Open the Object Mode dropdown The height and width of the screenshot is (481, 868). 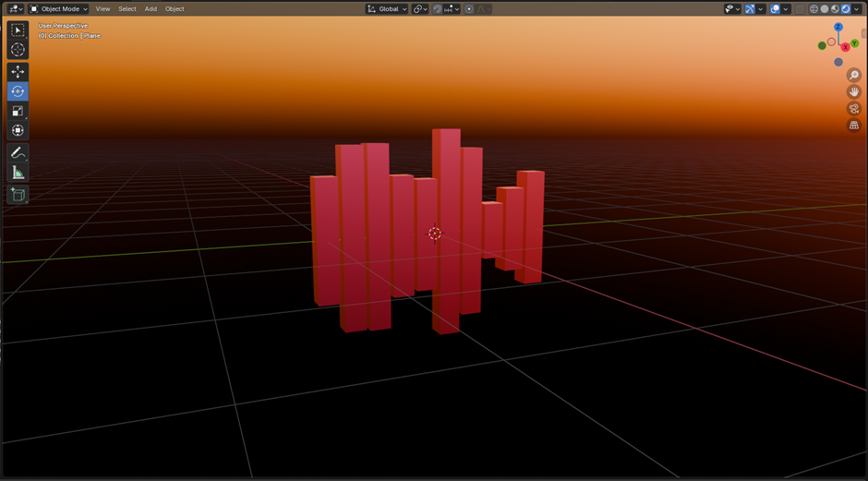tap(59, 9)
